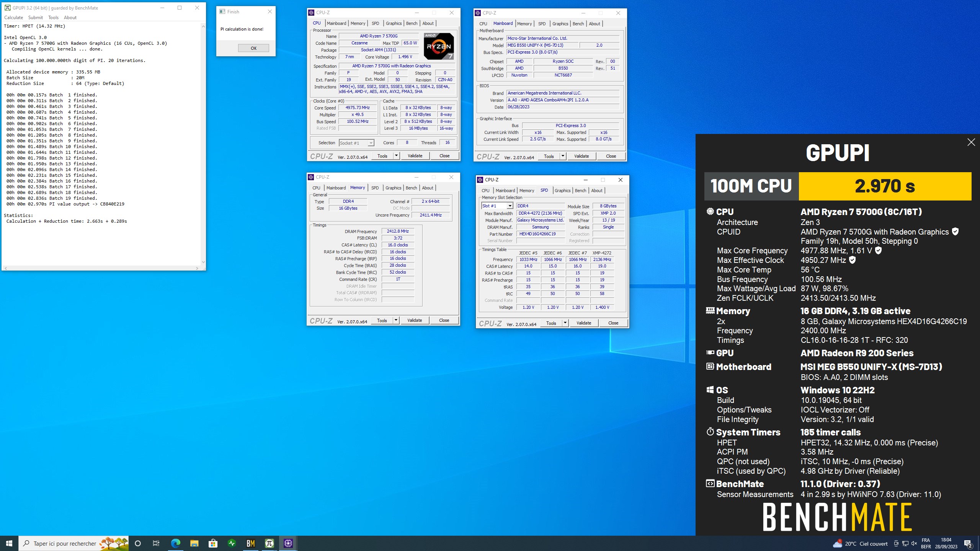Image resolution: width=980 pixels, height=551 pixels.
Task: Click Validate in CPU-Z SPD window
Action: tap(584, 323)
